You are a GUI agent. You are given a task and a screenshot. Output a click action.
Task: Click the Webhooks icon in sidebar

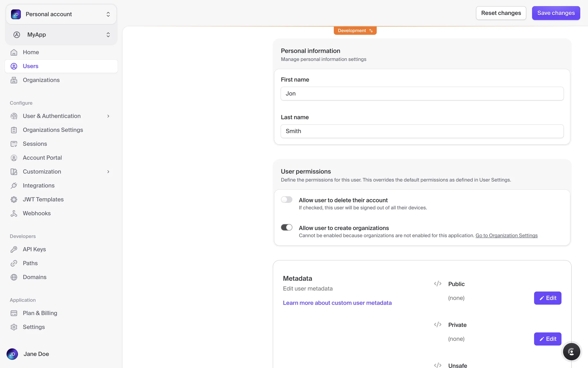[x=14, y=213]
